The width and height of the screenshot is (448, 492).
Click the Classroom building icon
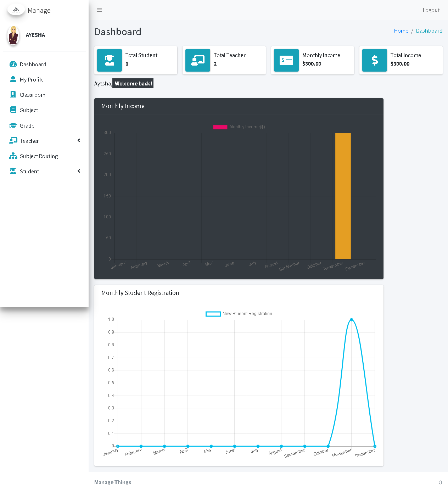click(13, 94)
